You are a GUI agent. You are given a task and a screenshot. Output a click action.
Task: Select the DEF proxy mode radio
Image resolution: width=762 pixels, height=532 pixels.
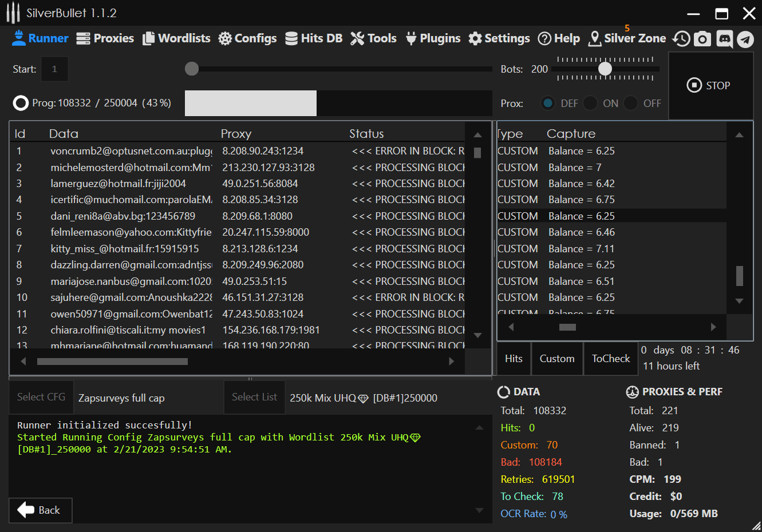coord(548,103)
